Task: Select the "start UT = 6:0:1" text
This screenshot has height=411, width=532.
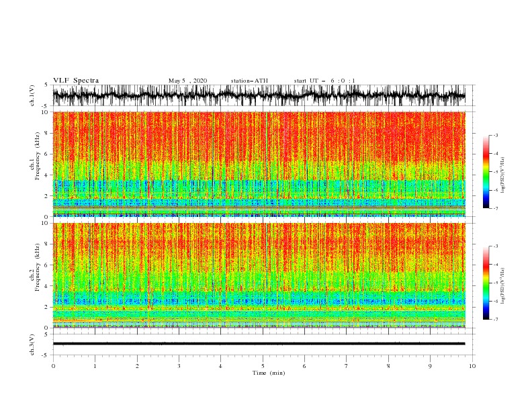Action: pos(324,81)
